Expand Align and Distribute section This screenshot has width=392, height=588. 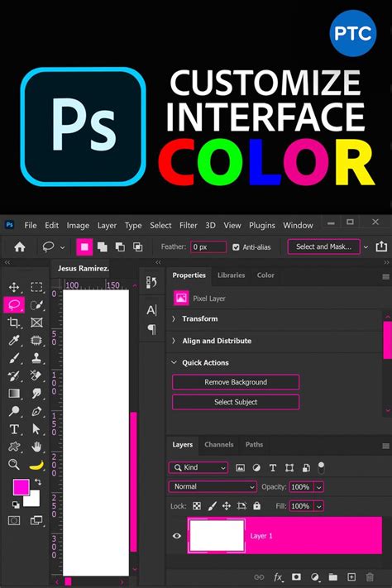(x=174, y=341)
